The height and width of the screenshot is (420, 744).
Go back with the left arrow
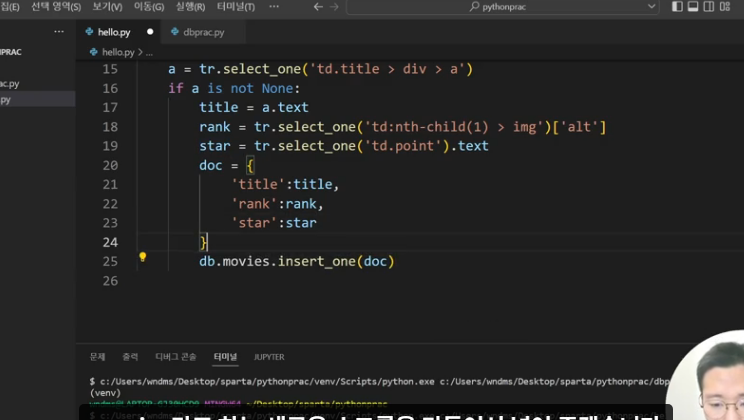coord(318,7)
